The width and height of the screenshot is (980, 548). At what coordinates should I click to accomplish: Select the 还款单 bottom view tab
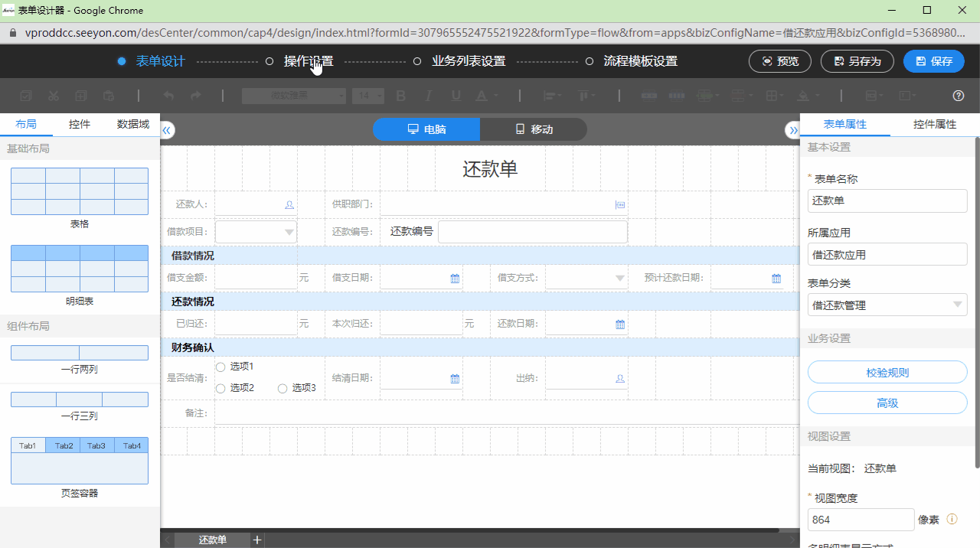coord(213,540)
